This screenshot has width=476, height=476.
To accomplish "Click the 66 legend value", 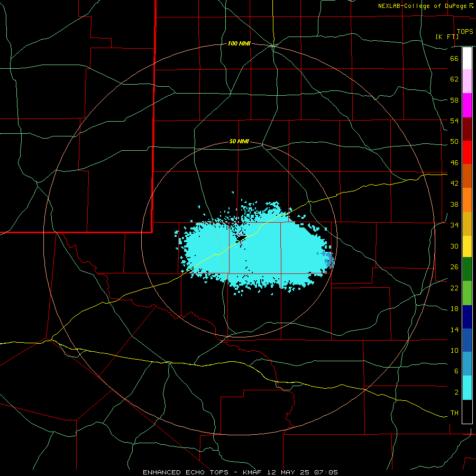I will click(x=454, y=58).
